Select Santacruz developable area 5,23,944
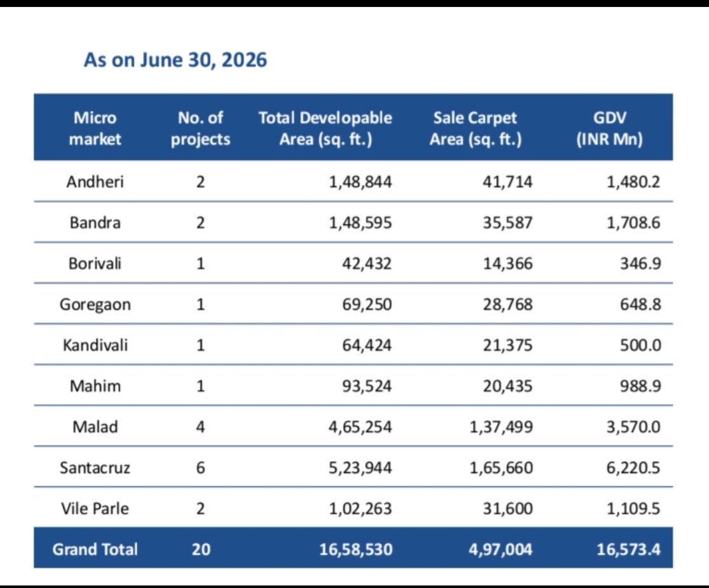The height and width of the screenshot is (588, 709). [x=361, y=468]
